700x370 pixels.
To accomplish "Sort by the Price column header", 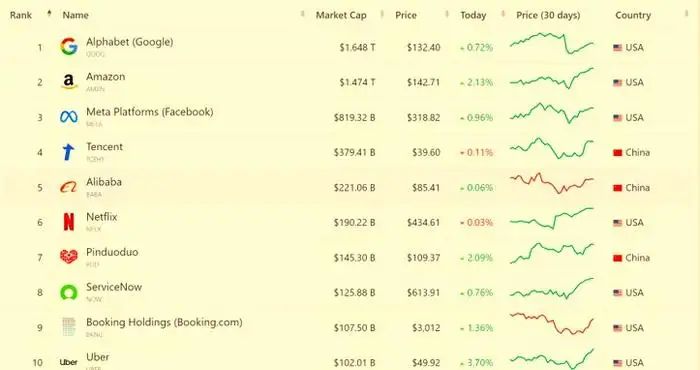I will 406,15.
